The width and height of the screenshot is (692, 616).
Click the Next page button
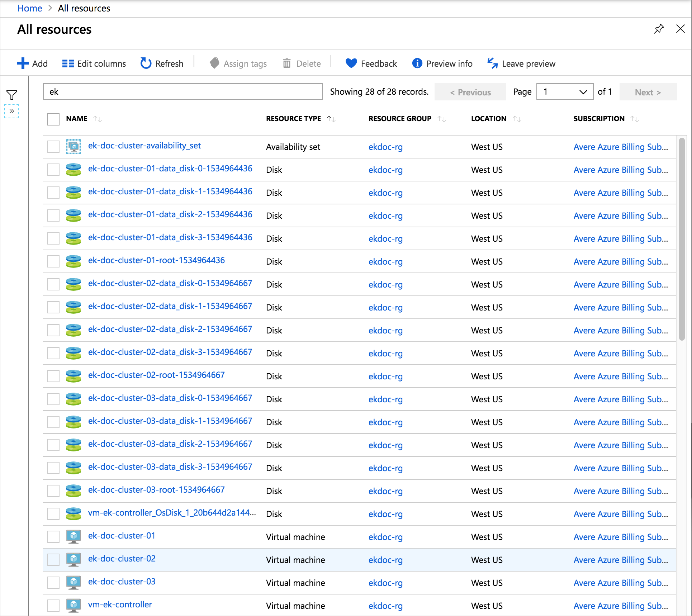(649, 92)
